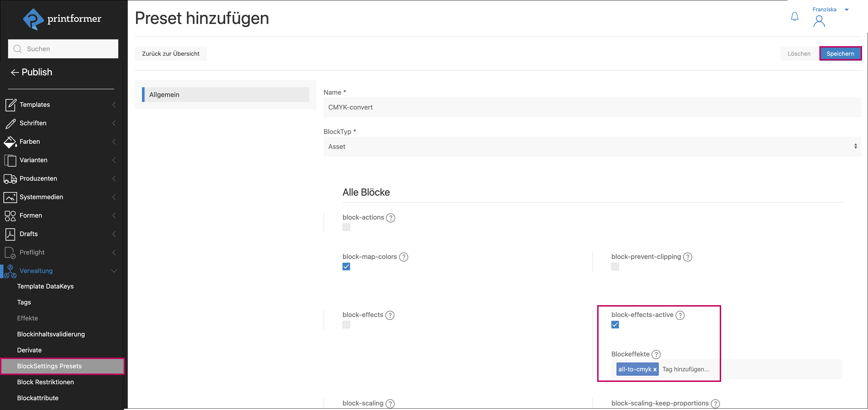The image size is (868, 410).
Task: Click the block-actions help question mark
Action: click(x=391, y=218)
